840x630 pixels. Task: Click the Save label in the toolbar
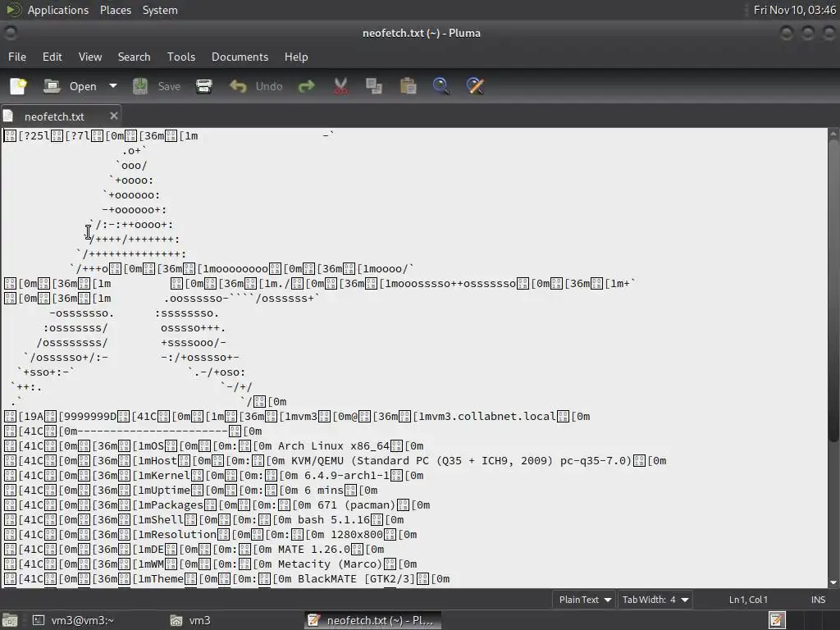pos(169,86)
